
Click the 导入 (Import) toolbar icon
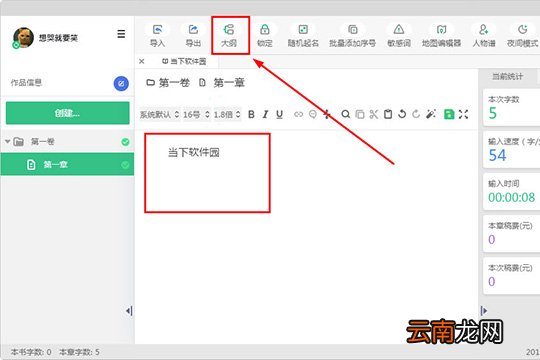[x=157, y=30]
